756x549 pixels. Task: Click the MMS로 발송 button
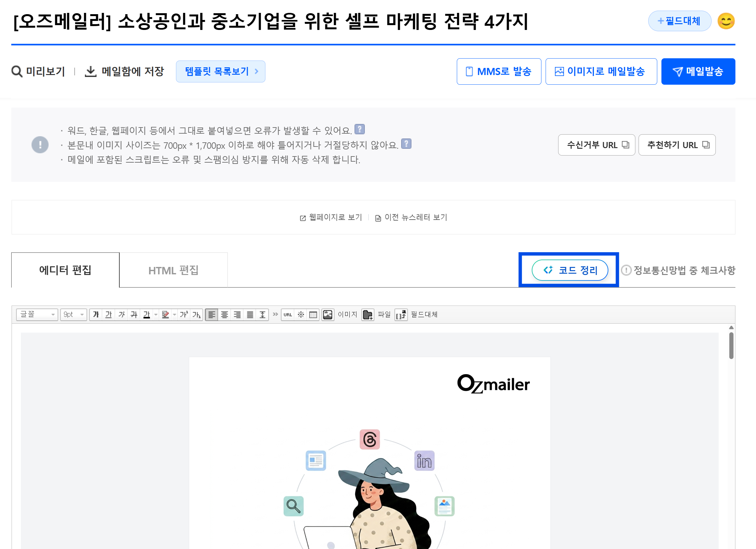(499, 71)
